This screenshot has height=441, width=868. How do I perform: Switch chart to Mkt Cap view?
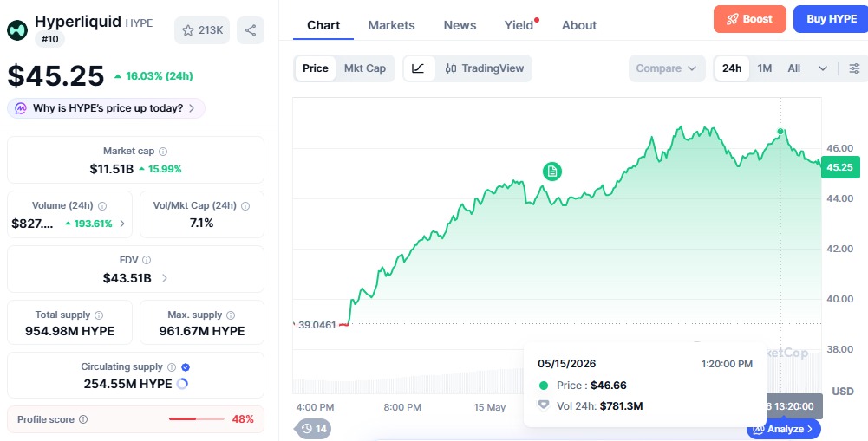(x=365, y=68)
